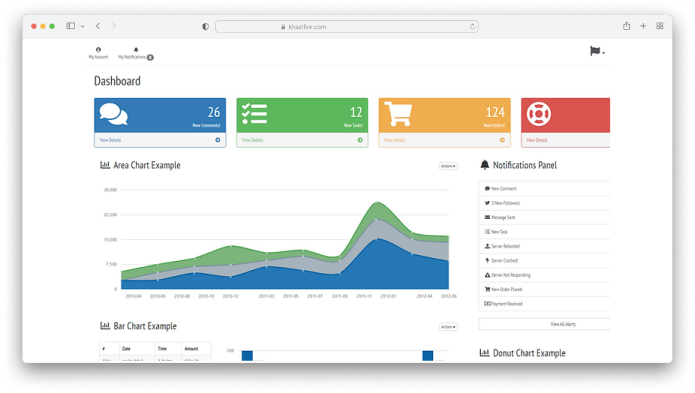Open Actions dropdown for Bar Chart

(x=448, y=327)
